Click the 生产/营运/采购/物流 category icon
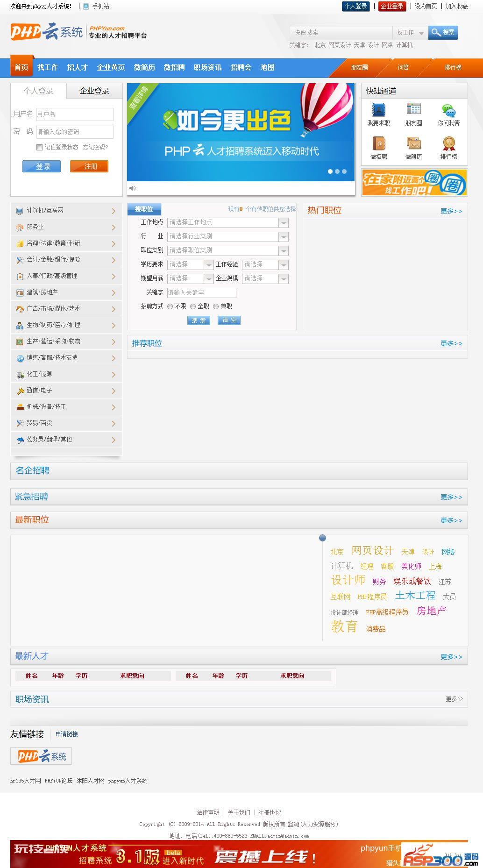The image size is (483, 868). click(20, 342)
